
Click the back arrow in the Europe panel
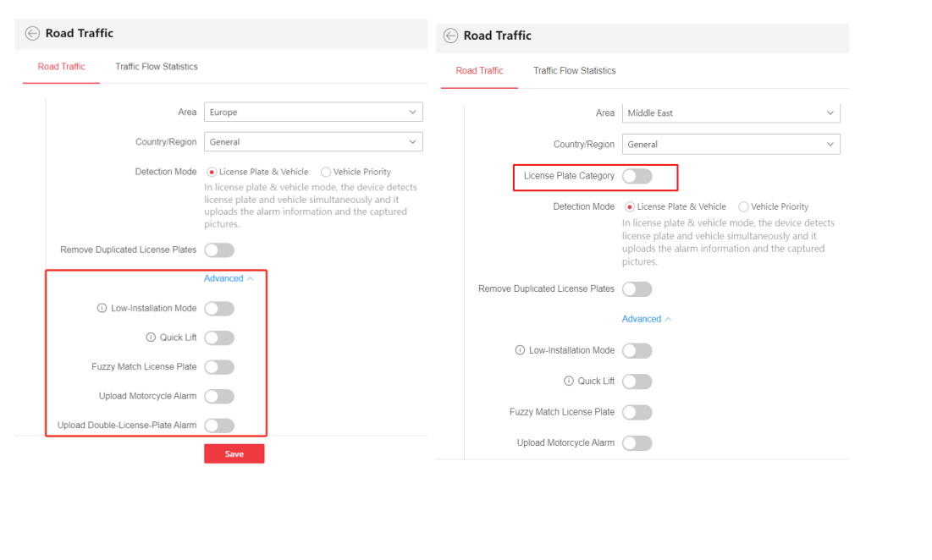point(32,34)
